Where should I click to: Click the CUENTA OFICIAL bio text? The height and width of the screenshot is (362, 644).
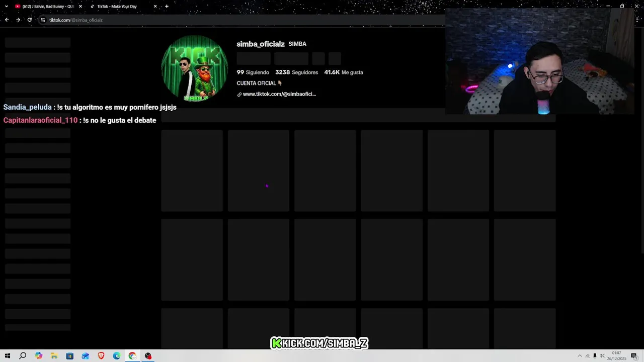click(259, 83)
